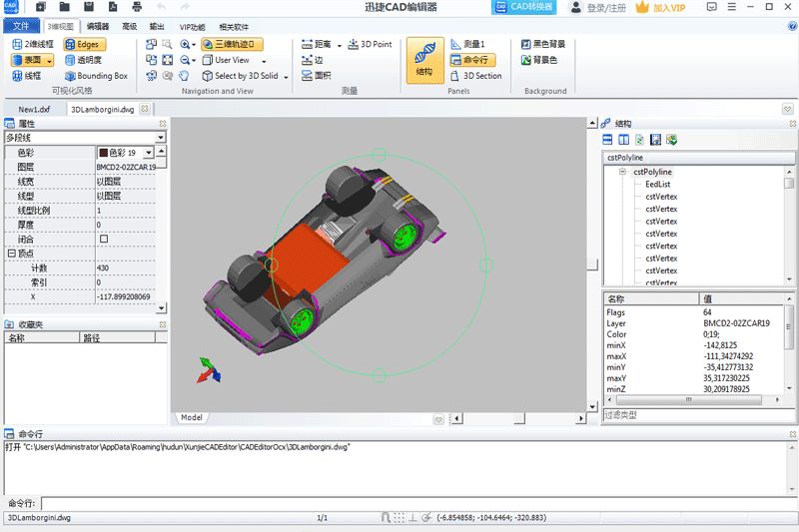Click the refresh icon in 结构 panel

tap(639, 140)
